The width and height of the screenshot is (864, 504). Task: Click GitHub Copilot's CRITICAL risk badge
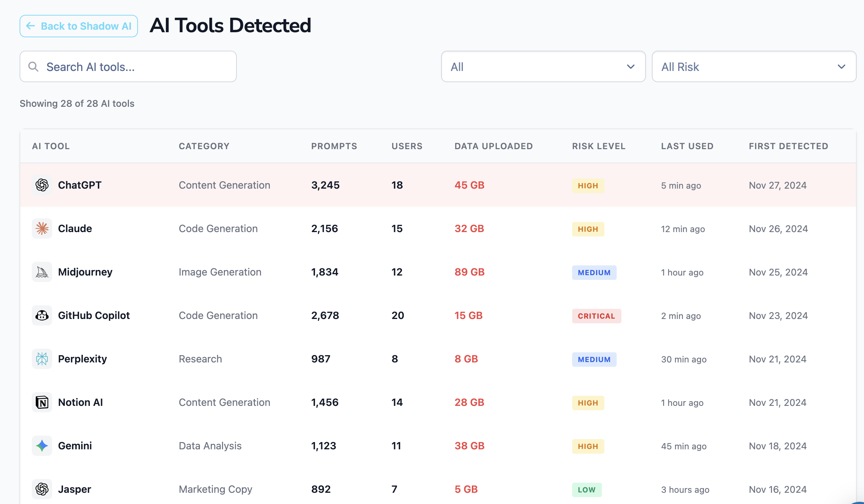596,316
